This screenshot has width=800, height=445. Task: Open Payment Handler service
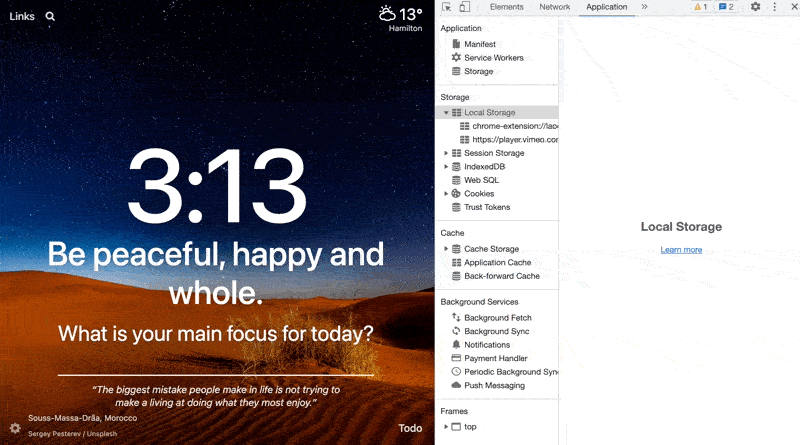(x=495, y=358)
